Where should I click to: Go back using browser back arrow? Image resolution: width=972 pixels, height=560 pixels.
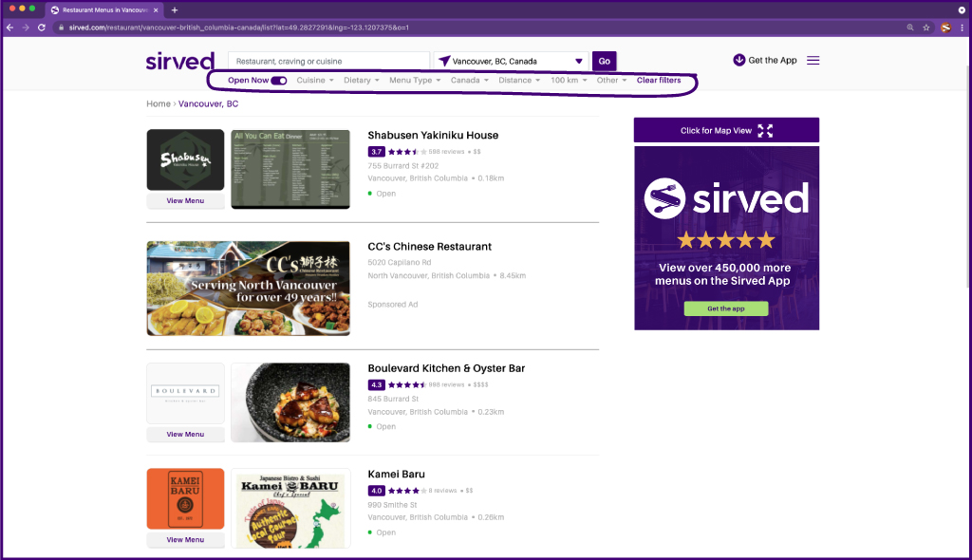click(9, 28)
